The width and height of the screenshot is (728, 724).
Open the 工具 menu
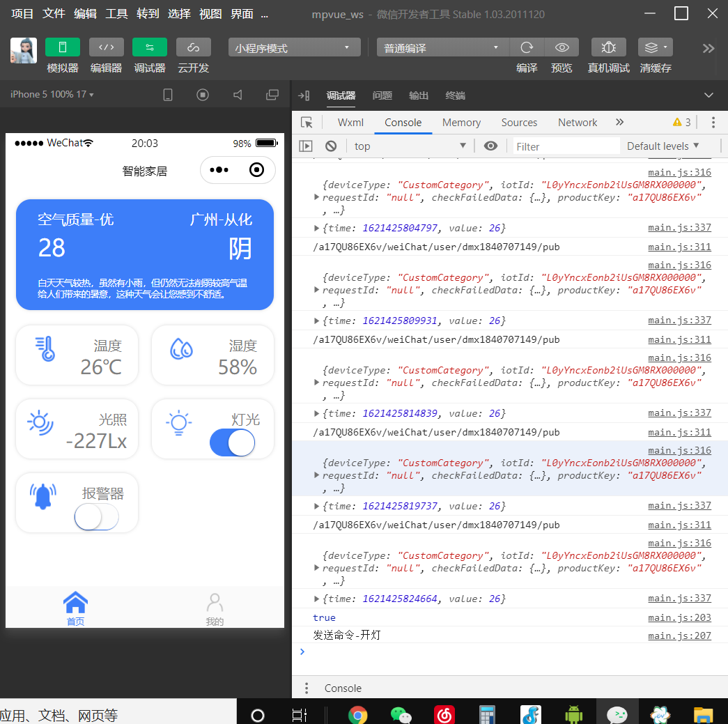pos(116,14)
